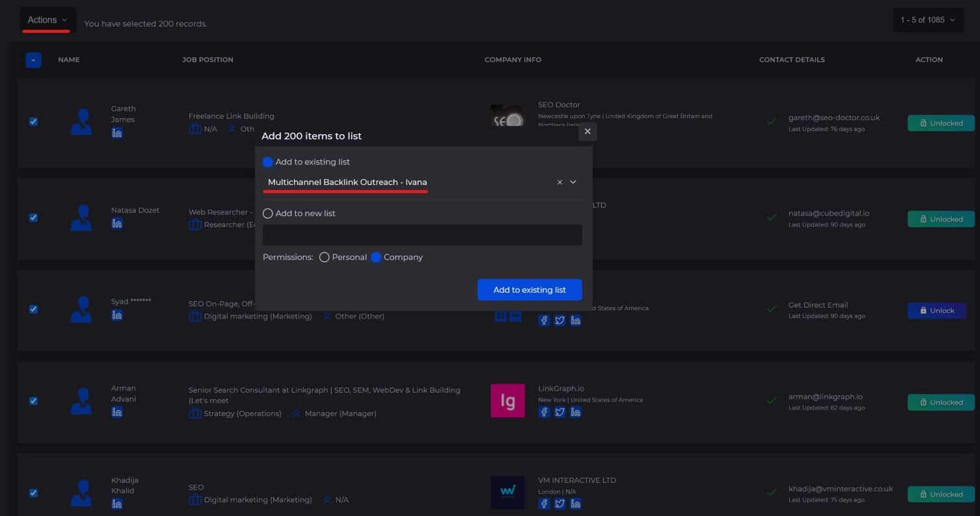The height and width of the screenshot is (516, 980).
Task: Click Natasa Dozet's LinkedIn icon
Action: pyautogui.click(x=117, y=224)
